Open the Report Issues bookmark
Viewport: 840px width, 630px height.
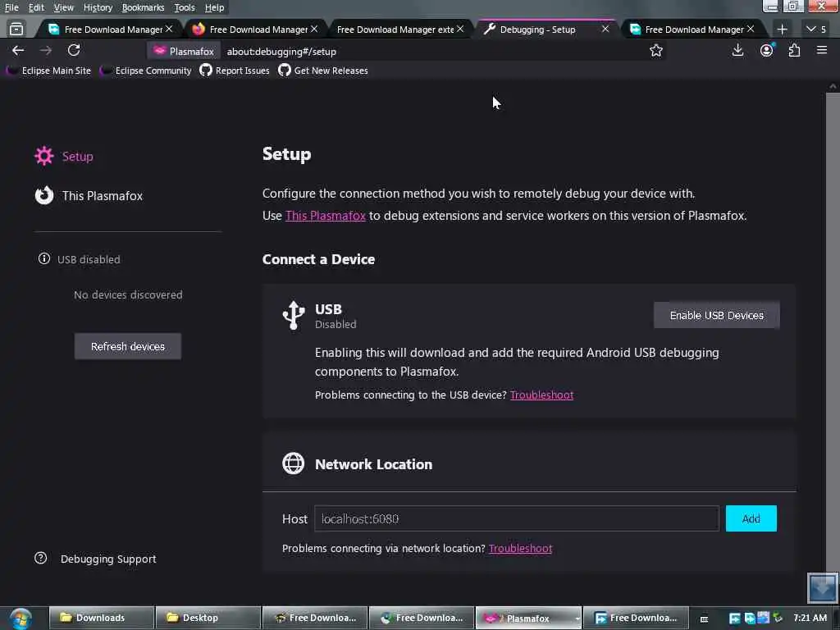(235, 71)
